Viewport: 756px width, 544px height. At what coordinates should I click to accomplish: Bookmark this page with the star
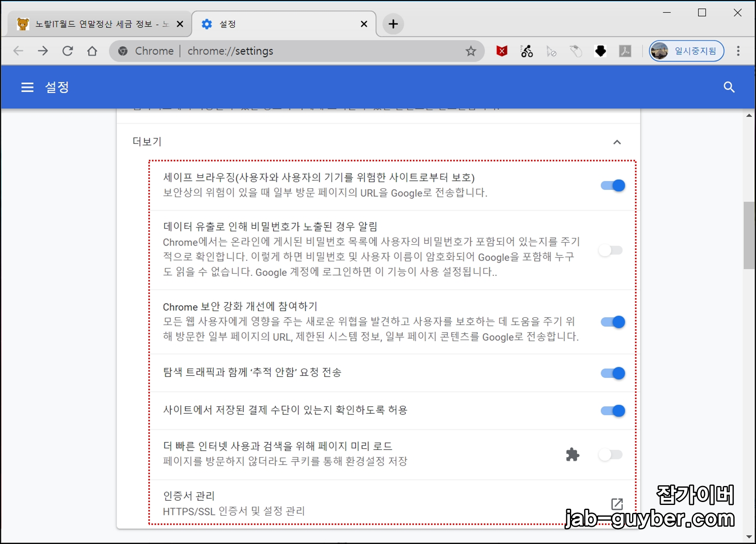(x=471, y=51)
